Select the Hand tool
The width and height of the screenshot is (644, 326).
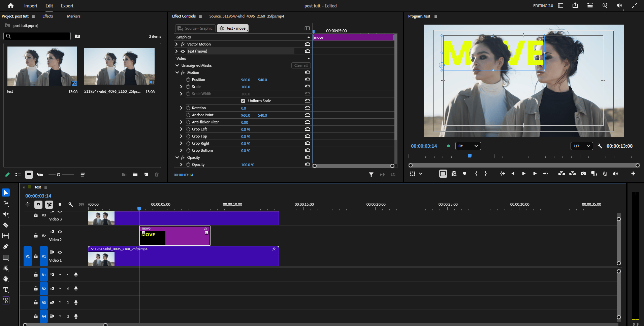[6, 279]
